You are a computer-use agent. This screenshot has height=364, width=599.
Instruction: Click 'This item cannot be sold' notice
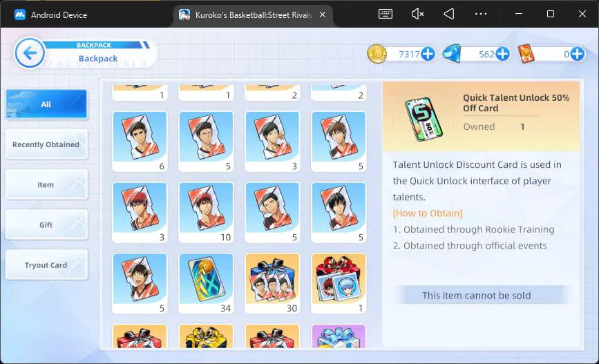pos(477,295)
